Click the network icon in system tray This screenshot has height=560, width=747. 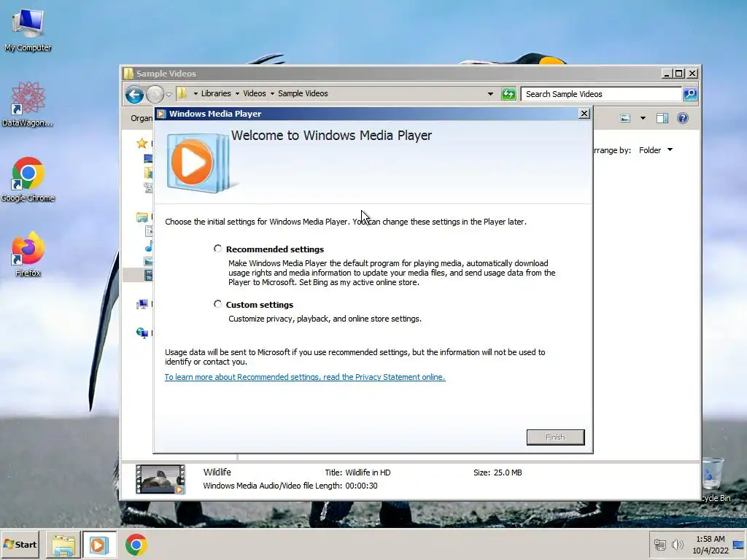tap(659, 544)
